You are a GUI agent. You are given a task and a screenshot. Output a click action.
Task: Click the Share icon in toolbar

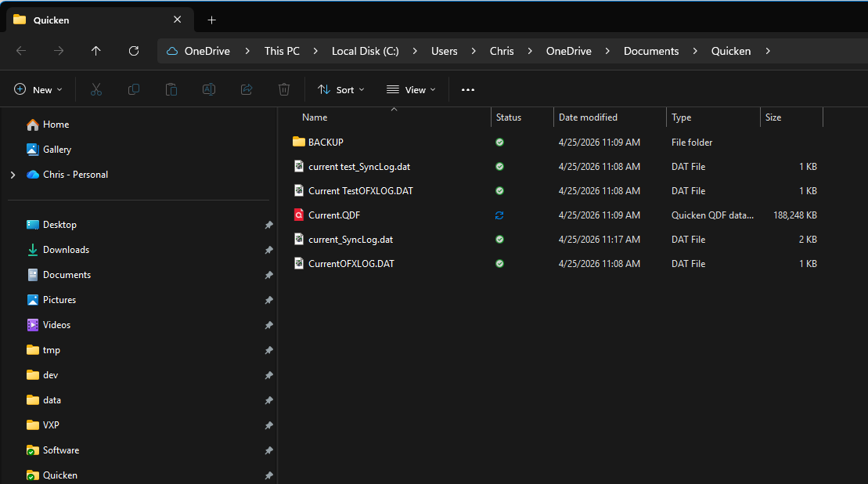(x=247, y=90)
